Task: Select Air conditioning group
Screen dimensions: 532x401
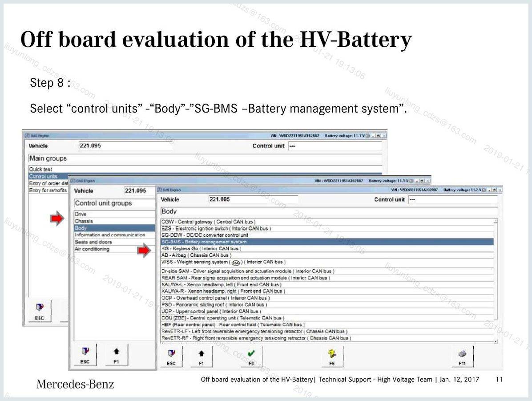Action: pyautogui.click(x=114, y=249)
